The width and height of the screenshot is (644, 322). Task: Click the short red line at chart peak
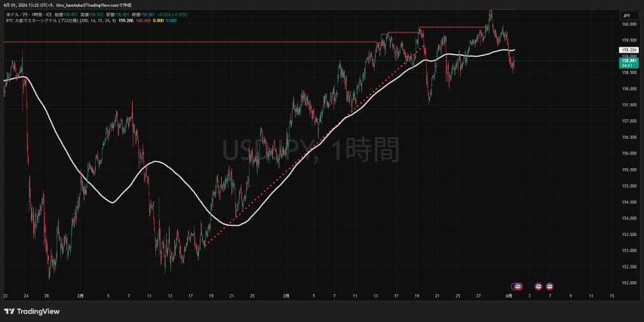pyautogui.click(x=501, y=9)
